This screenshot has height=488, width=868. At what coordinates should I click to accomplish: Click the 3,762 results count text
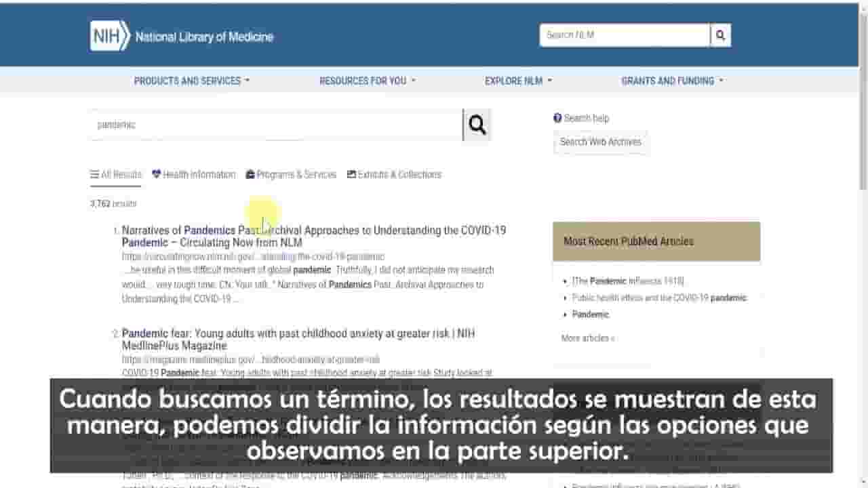click(113, 204)
